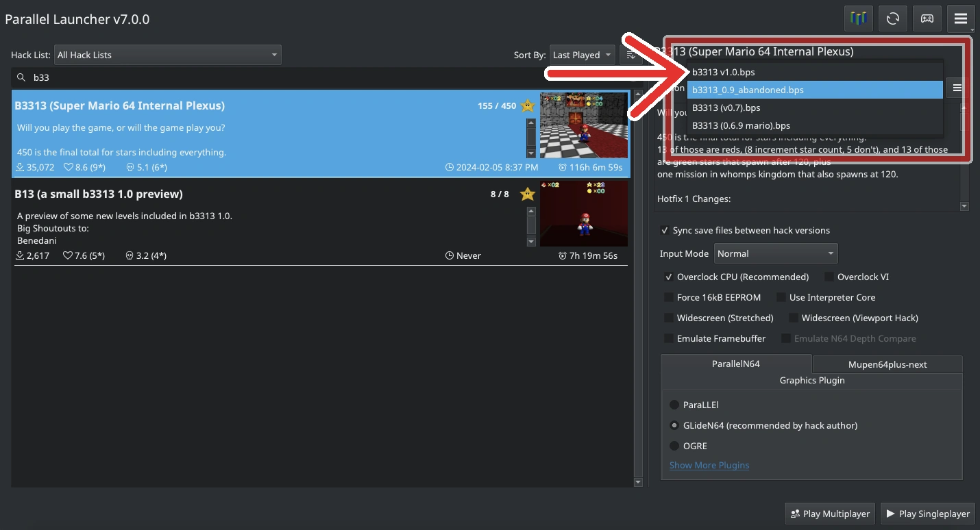This screenshot has height=530, width=980.
Task: Click the skull difficulty icon beside 5.1 (6*)
Action: tap(130, 167)
